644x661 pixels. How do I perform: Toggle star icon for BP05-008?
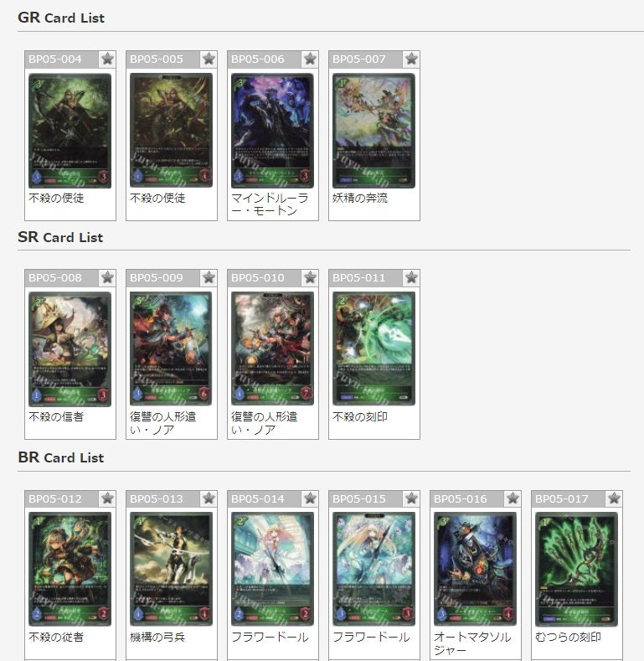[x=107, y=278]
